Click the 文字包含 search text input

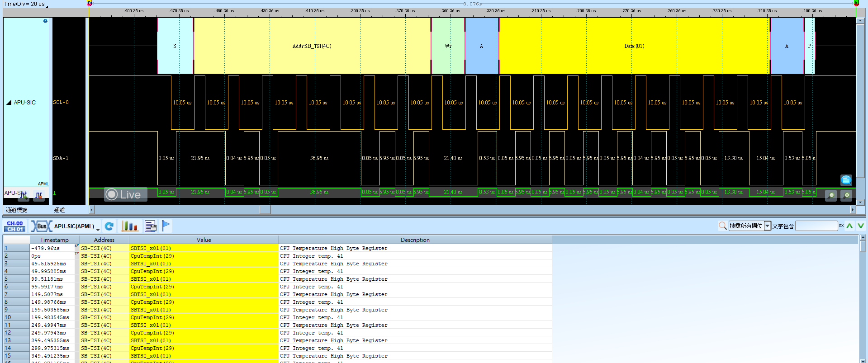pyautogui.click(x=816, y=226)
